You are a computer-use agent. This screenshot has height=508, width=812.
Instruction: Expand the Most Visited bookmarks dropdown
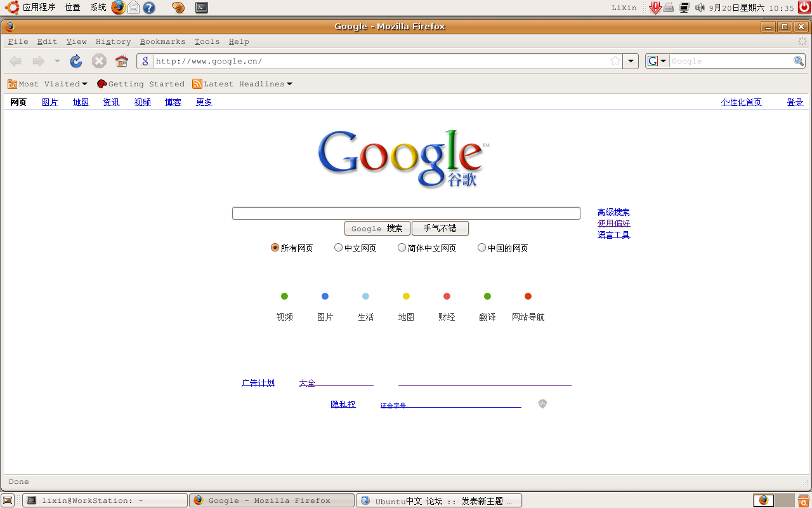[84, 84]
